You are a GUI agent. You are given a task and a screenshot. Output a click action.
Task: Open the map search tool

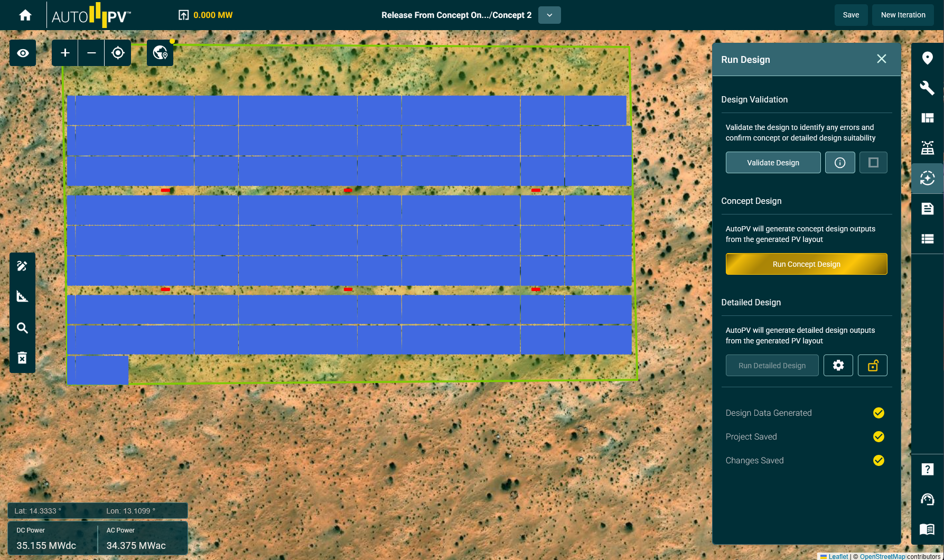pos(22,328)
